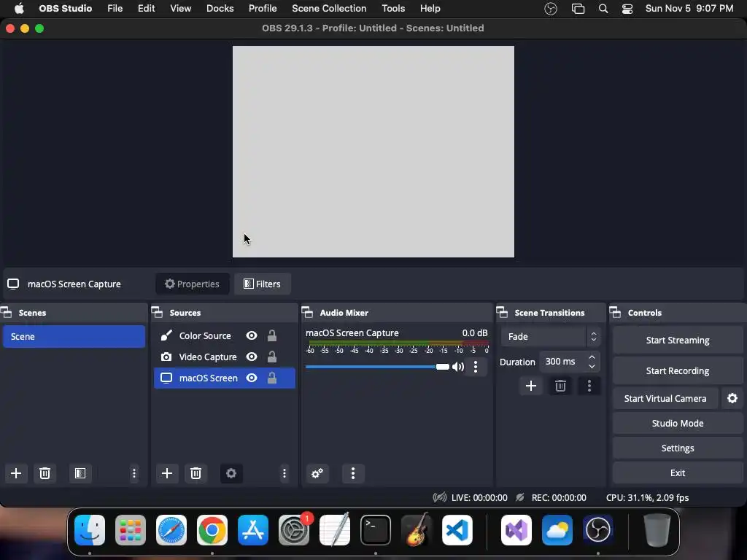This screenshot has height=560, width=747.
Task: Toggle visibility of macOS Screen source
Action: 252,378
